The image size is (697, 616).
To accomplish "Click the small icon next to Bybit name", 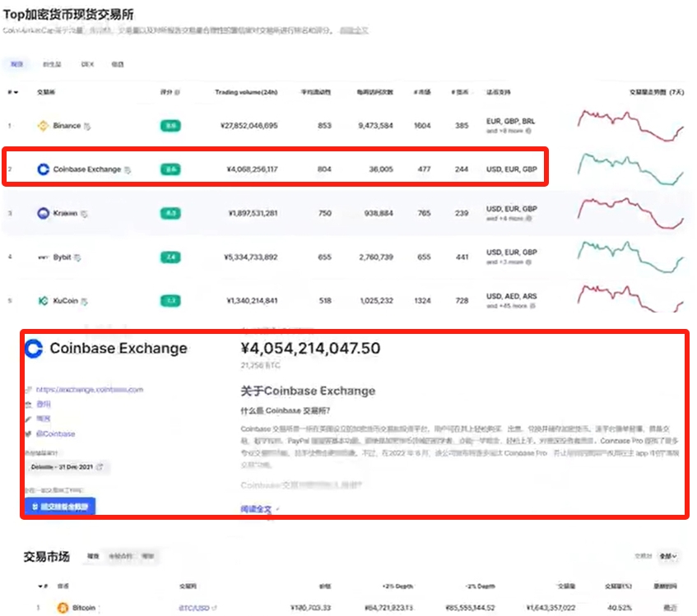I will point(77,257).
